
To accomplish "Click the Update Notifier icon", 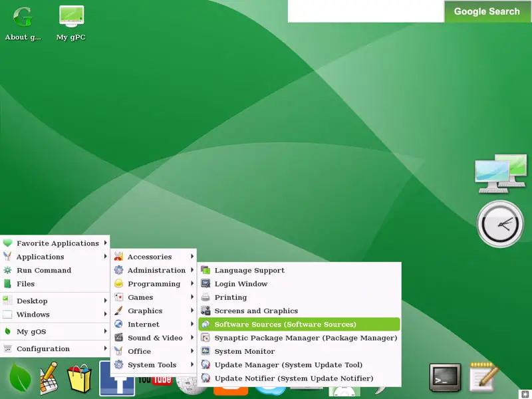I will (205, 378).
